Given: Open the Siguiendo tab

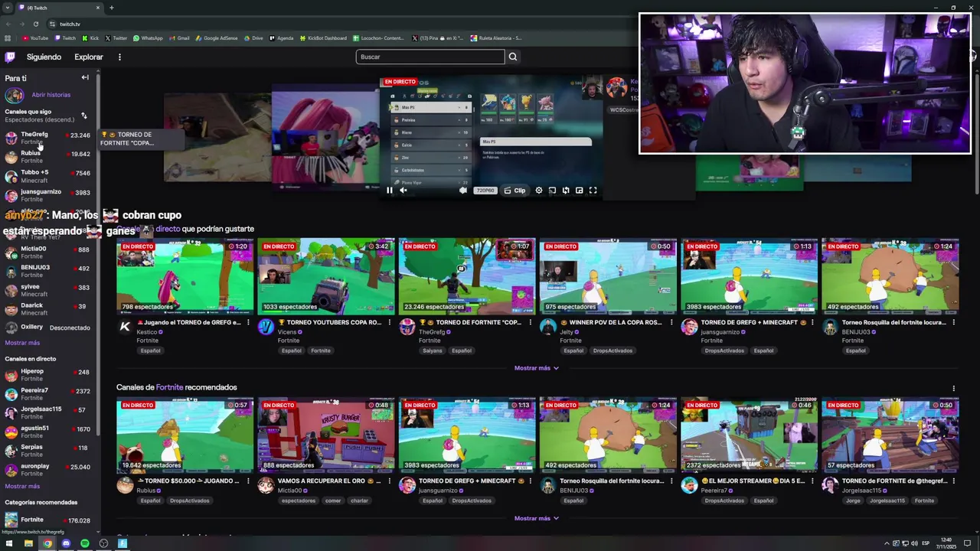Looking at the screenshot, I should (x=44, y=57).
